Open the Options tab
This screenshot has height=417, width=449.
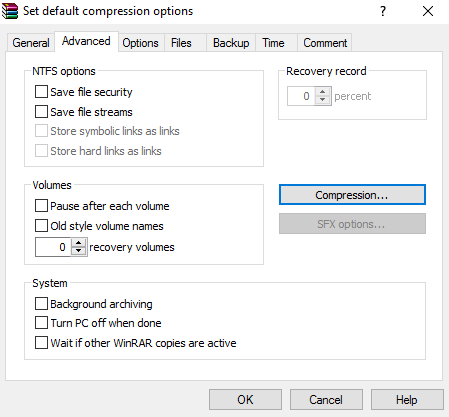pyautogui.click(x=140, y=43)
